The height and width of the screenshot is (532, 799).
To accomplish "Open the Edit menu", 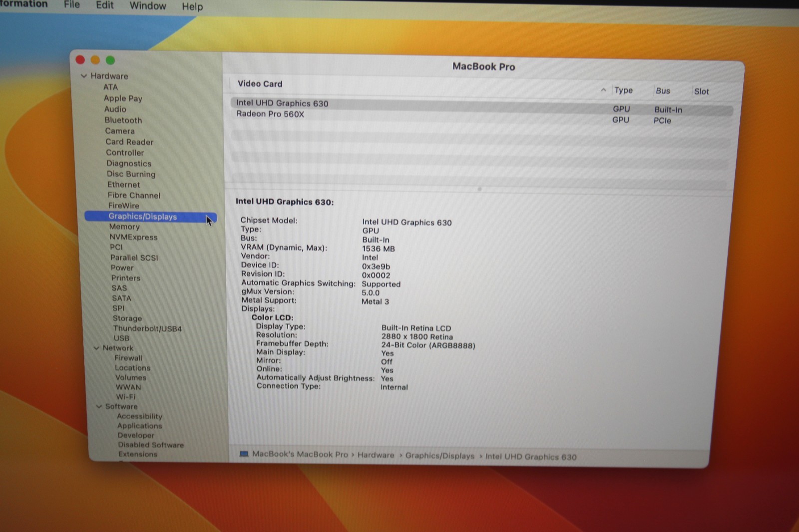I will (104, 5).
